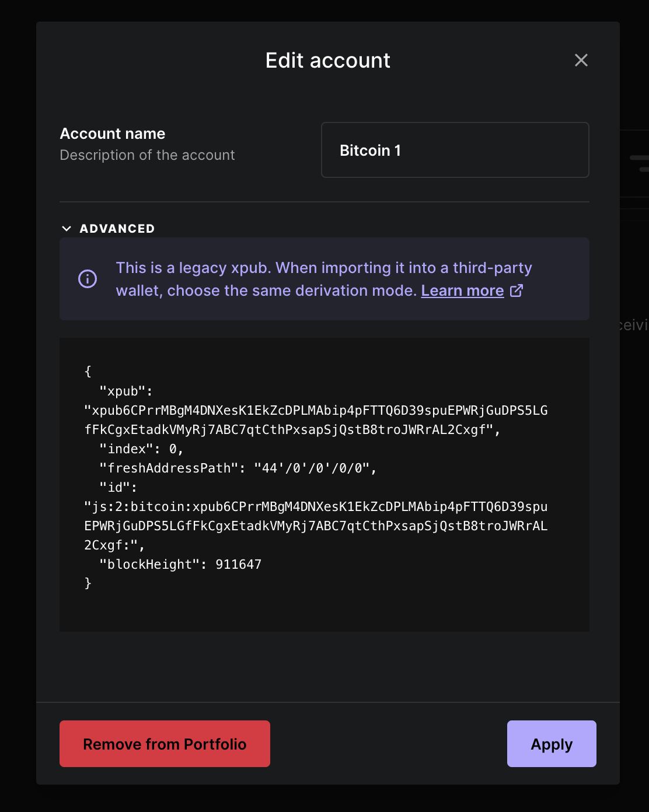Click the xpub JSON code block
The height and width of the screenshot is (812, 649).
pyautogui.click(x=324, y=484)
